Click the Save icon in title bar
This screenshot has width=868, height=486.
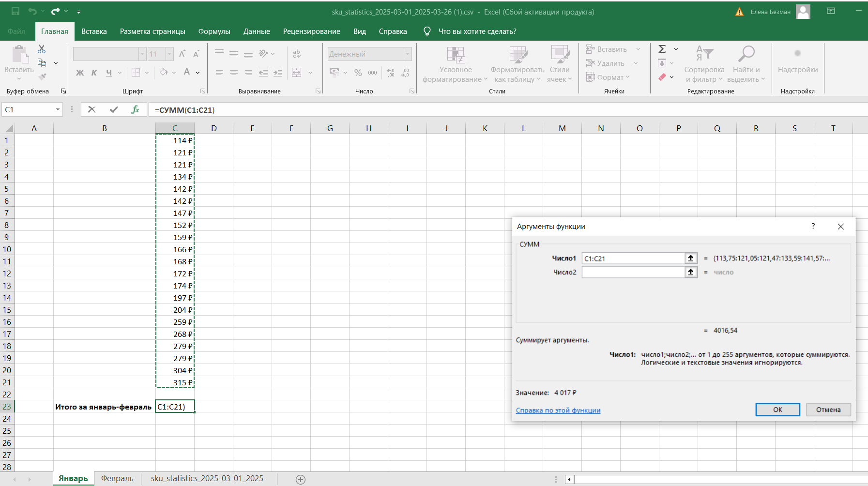point(15,11)
